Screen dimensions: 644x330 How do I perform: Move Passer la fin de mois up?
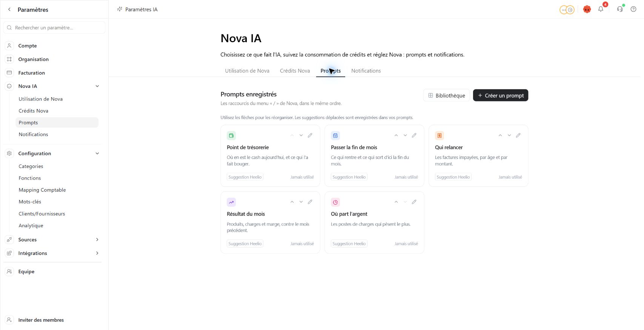pyautogui.click(x=396, y=135)
